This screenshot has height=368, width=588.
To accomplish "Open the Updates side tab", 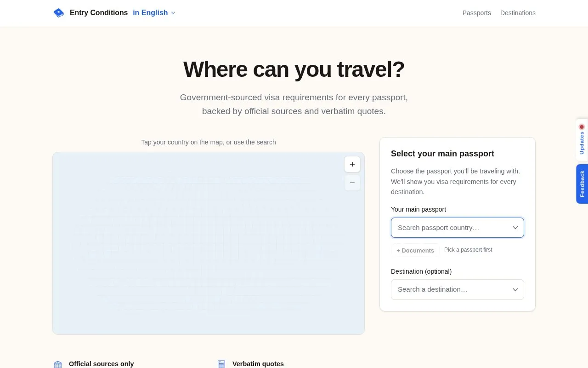I will point(582,140).
